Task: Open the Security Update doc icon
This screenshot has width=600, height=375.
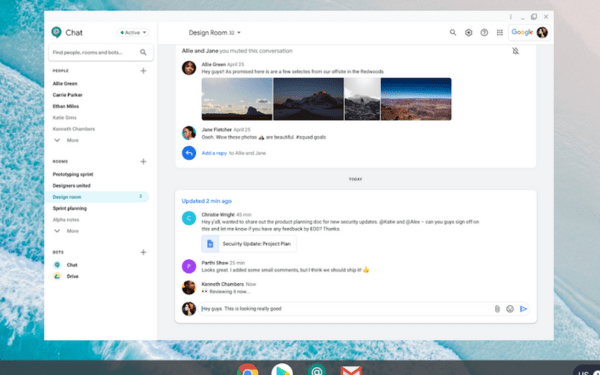Action: (x=210, y=244)
